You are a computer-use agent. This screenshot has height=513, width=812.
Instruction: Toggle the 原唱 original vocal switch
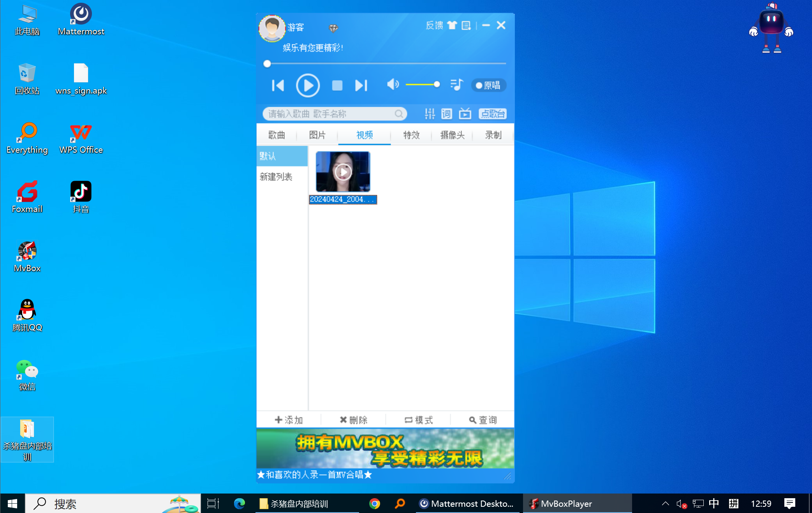pos(488,85)
